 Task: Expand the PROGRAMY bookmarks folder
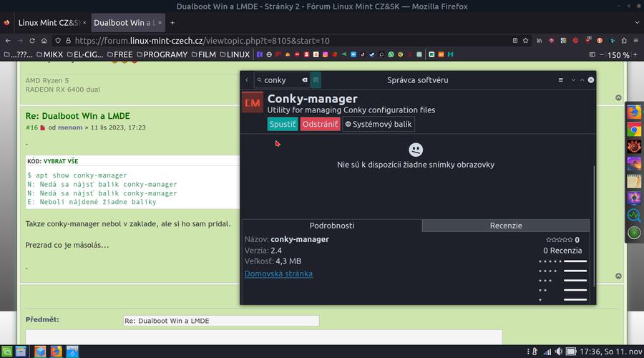(x=163, y=54)
